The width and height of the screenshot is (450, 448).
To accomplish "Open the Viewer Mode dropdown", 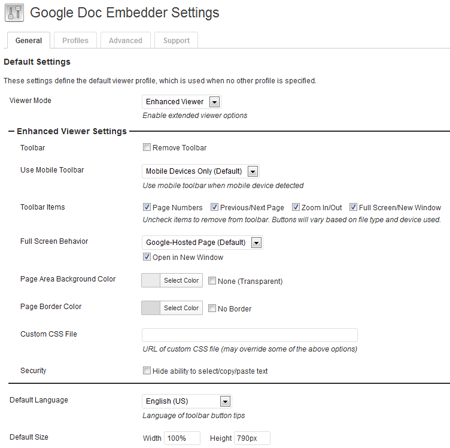I will (x=181, y=102).
